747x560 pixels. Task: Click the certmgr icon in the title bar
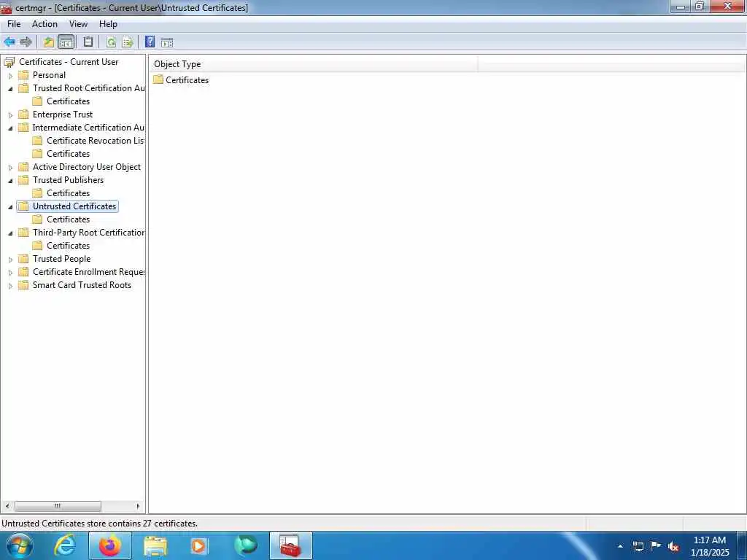click(x=6, y=8)
